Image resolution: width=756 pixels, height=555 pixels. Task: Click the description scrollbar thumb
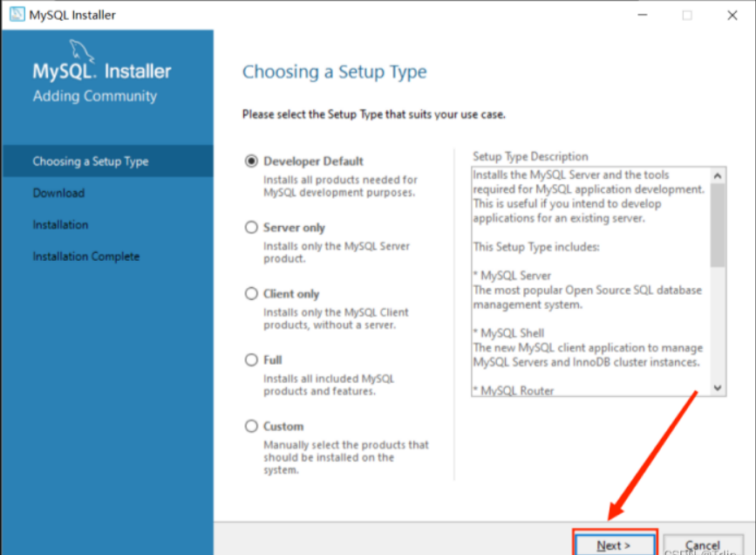(x=718, y=225)
